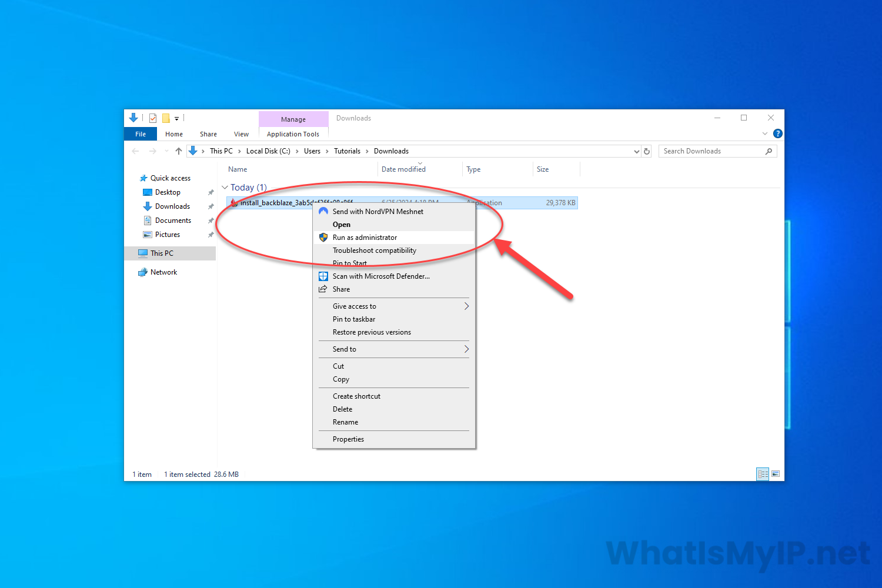Choose Restore previous versions
This screenshot has width=882, height=588.
tap(394, 332)
